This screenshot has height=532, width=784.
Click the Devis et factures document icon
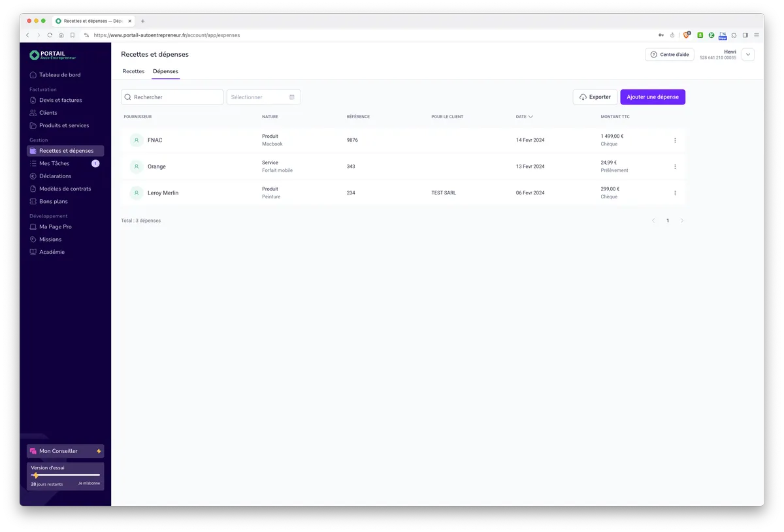tap(33, 101)
